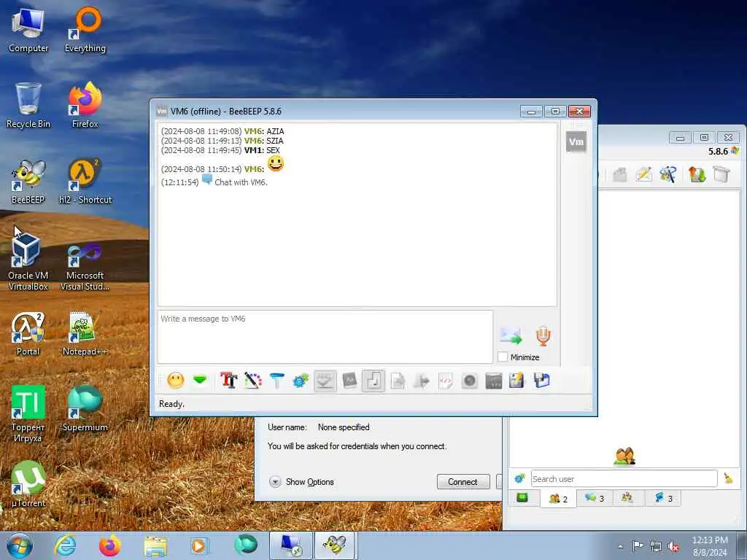Click the colorful icon beside version 5.8.6

pos(735,151)
